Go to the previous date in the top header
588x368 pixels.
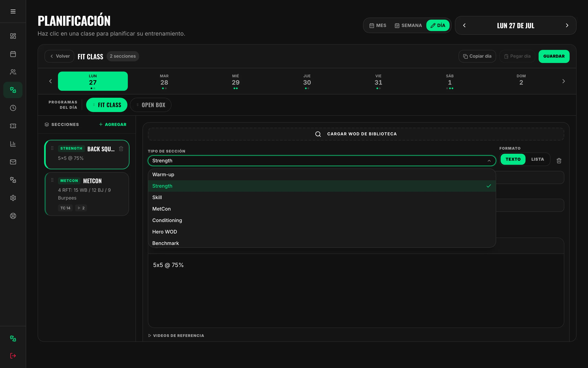(x=464, y=25)
